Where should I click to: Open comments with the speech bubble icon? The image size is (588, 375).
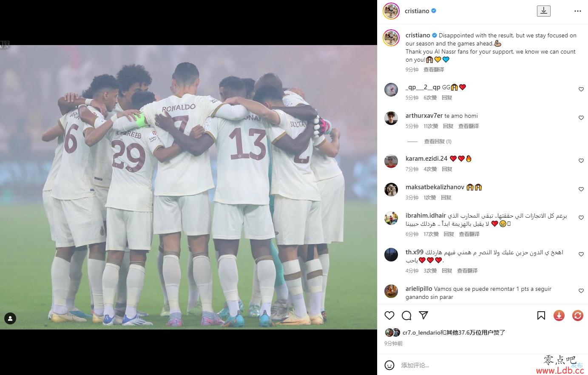pos(406,315)
